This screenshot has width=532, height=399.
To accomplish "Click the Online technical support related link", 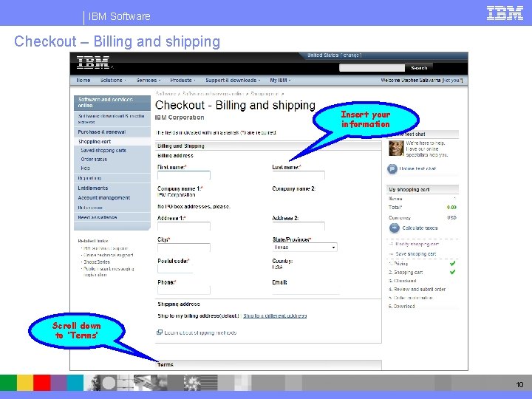I will pos(108,255).
